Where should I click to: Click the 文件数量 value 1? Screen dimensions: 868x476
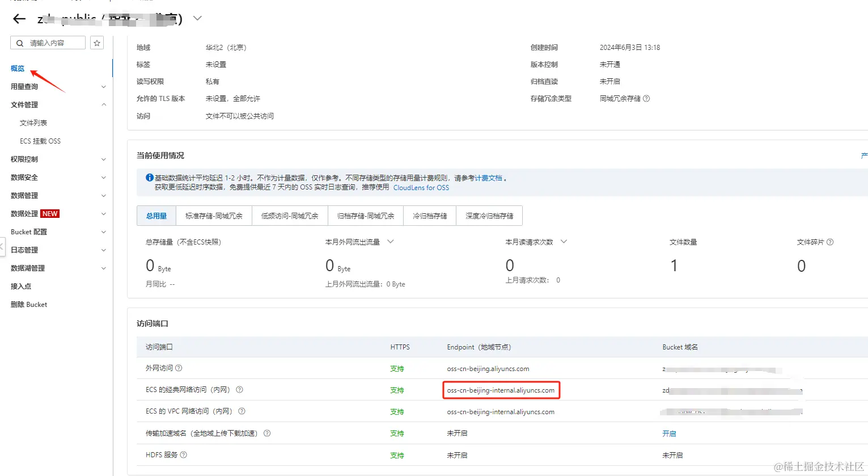[674, 266]
